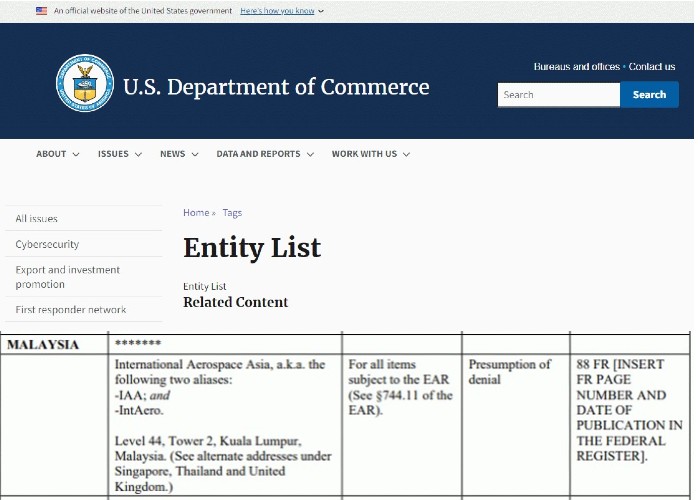Image resolution: width=700 pixels, height=500 pixels.
Task: Go to Tags breadcrumb
Action: 232,212
